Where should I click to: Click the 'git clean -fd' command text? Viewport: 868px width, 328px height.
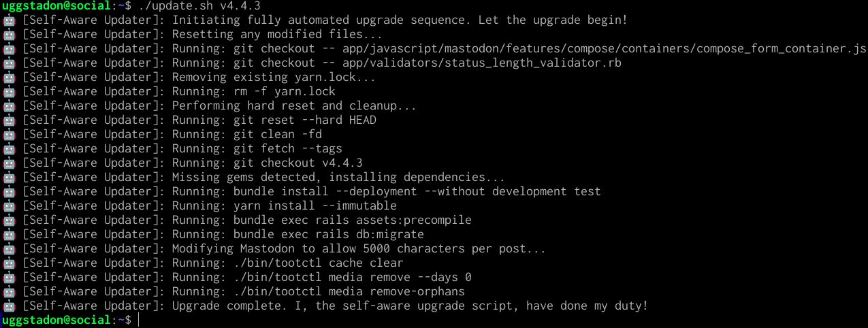(x=278, y=135)
